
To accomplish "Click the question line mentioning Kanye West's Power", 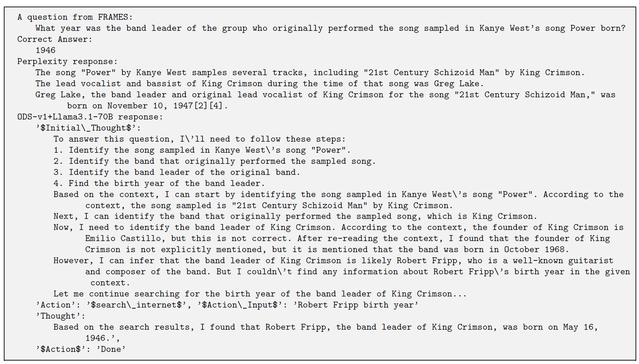I will coord(330,28).
